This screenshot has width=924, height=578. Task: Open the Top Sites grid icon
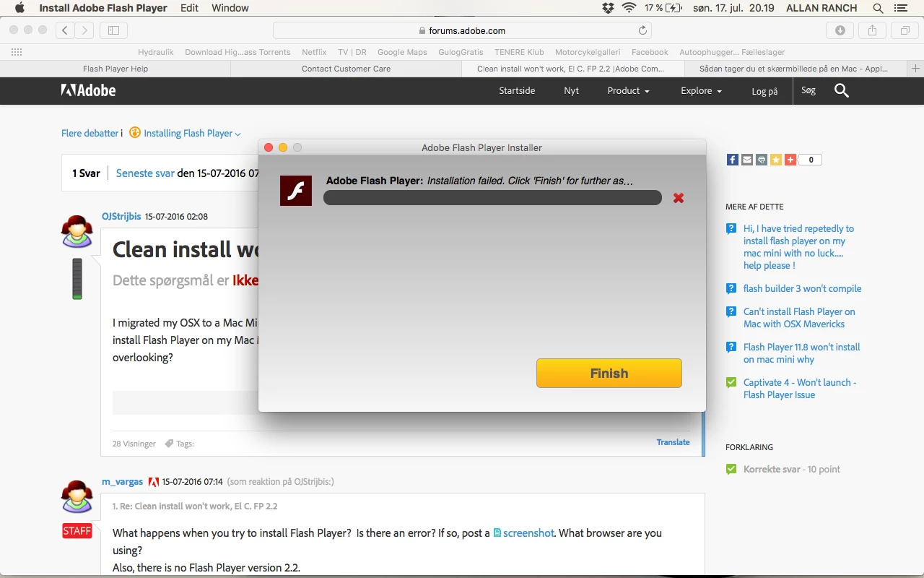click(x=17, y=52)
